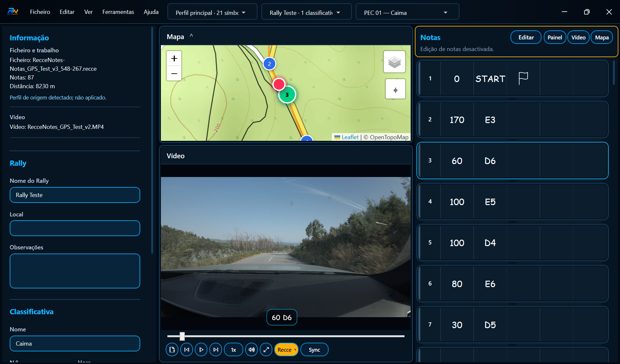The width and height of the screenshot is (620, 364).
Task: Open the Ferramentas menu
Action: tap(118, 12)
